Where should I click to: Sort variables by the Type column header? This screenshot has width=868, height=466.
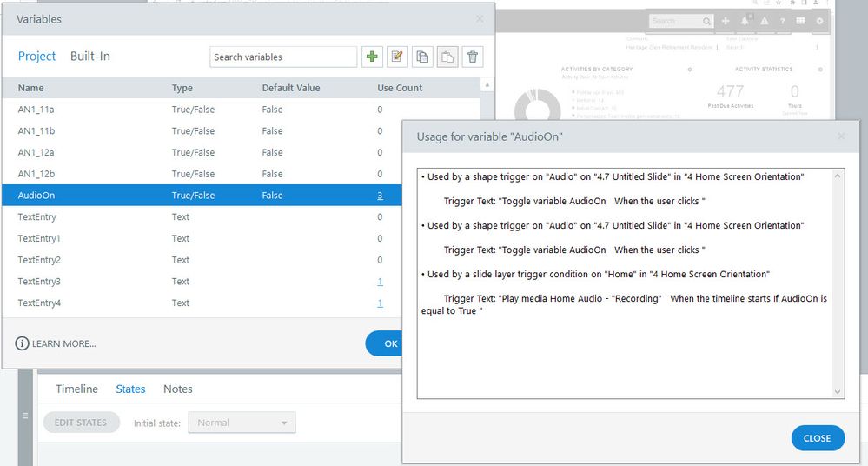tap(182, 88)
